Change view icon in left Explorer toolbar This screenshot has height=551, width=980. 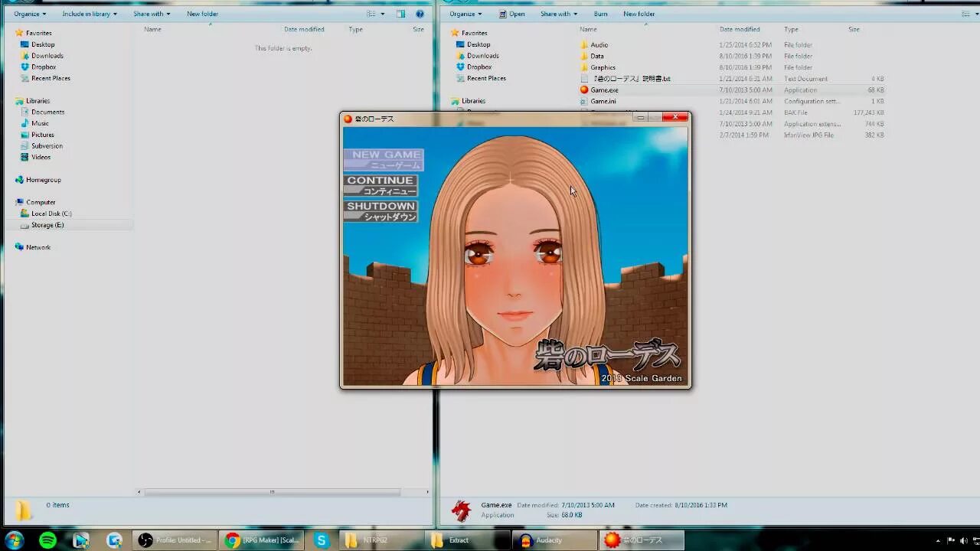(371, 14)
